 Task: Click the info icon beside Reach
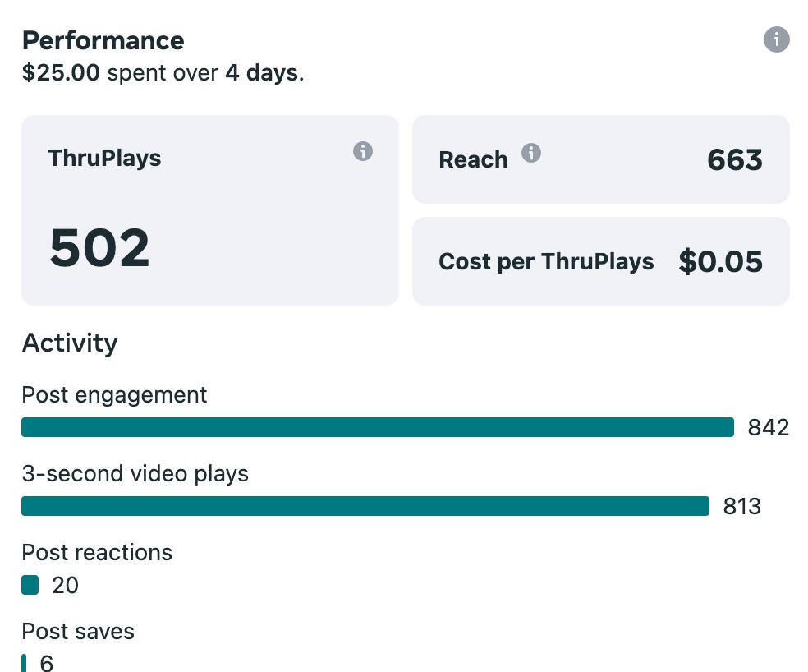tap(531, 153)
